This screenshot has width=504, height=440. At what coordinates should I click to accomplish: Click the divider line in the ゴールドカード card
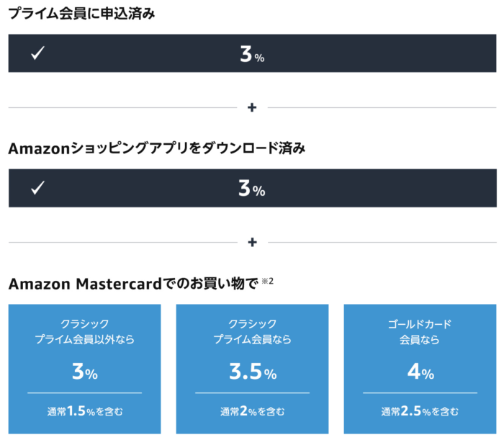(x=420, y=393)
